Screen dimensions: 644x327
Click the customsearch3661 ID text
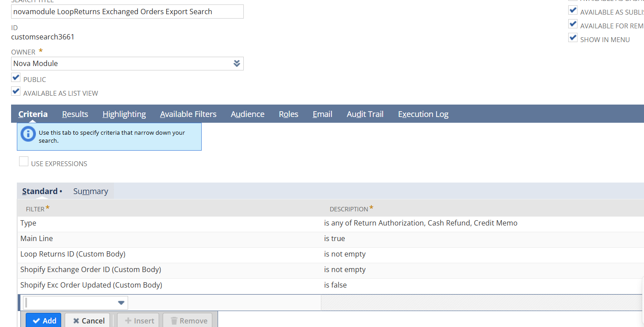[x=43, y=37]
